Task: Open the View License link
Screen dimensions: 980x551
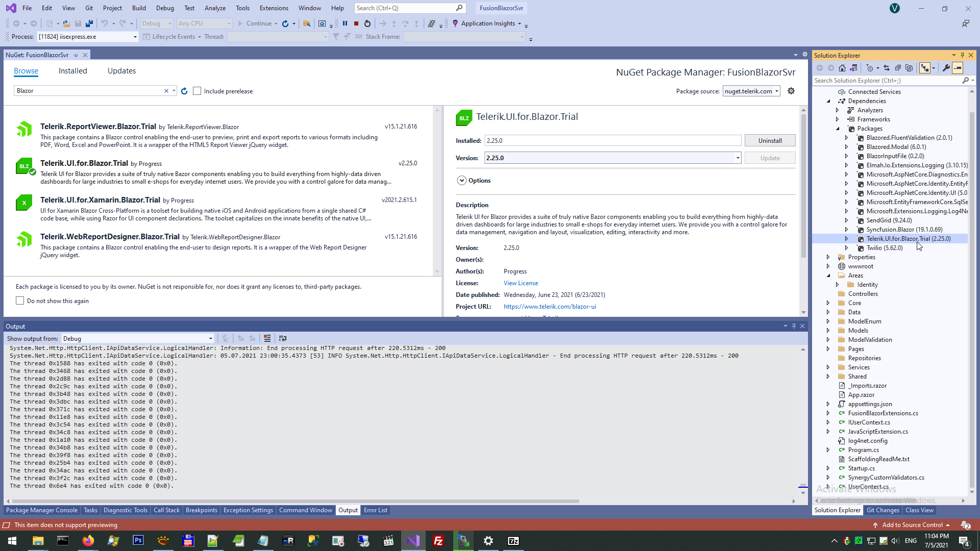Action: click(x=521, y=283)
